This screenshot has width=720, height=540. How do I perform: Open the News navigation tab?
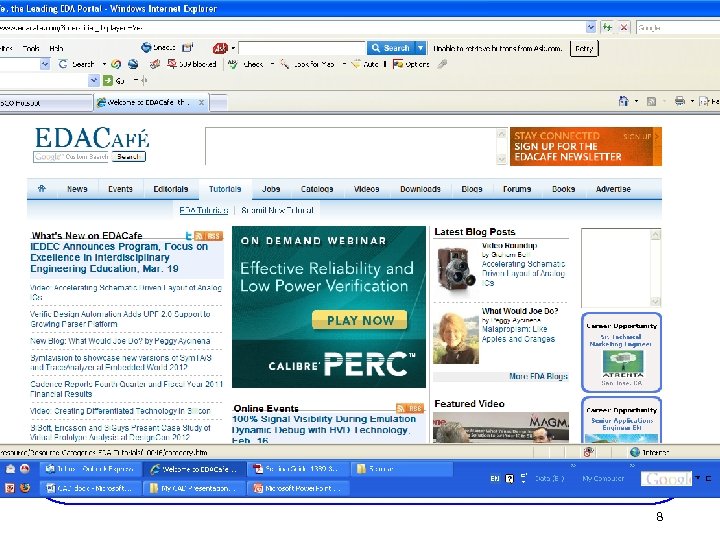pyautogui.click(x=77, y=189)
